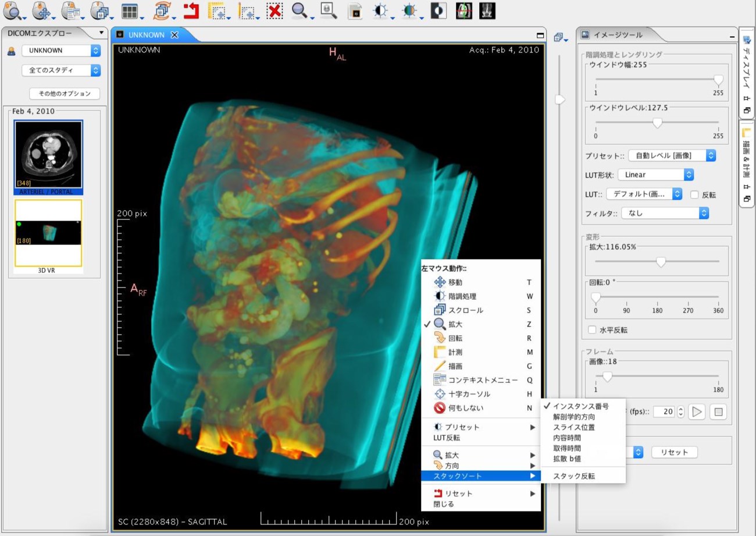Click 閉じる in the context menu

coord(481,504)
